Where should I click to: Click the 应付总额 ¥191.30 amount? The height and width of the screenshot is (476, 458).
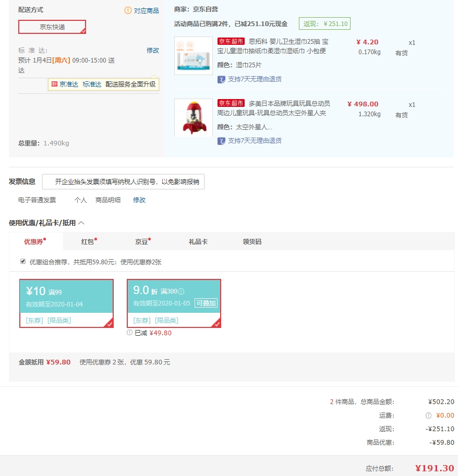click(x=435, y=468)
